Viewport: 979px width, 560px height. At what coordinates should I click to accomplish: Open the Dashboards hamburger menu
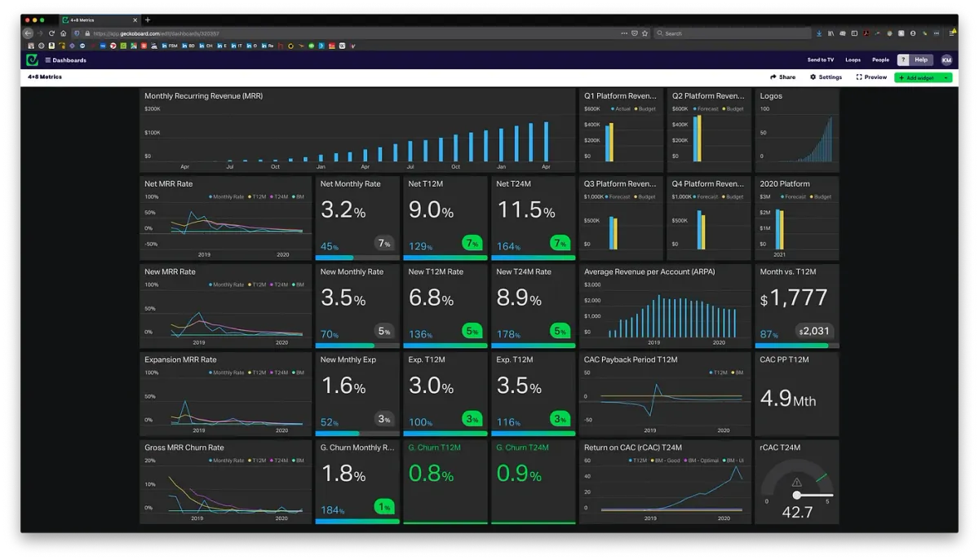pyautogui.click(x=48, y=60)
